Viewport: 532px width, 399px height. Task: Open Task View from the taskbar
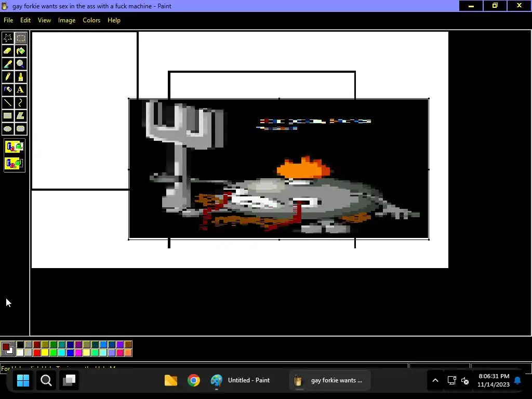tap(69, 380)
